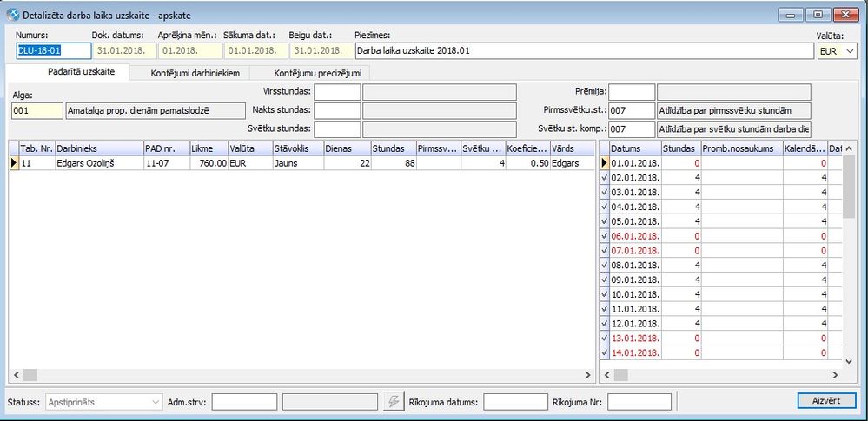Image resolution: width=868 pixels, height=421 pixels.
Task: Click the Adm.strv code field
Action: [x=244, y=402]
